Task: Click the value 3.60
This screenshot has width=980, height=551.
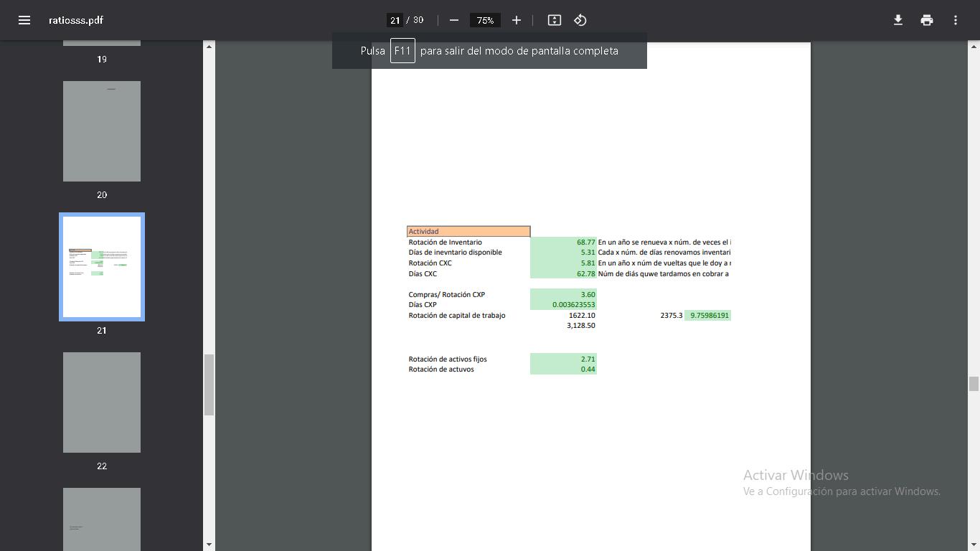Action: coord(588,295)
